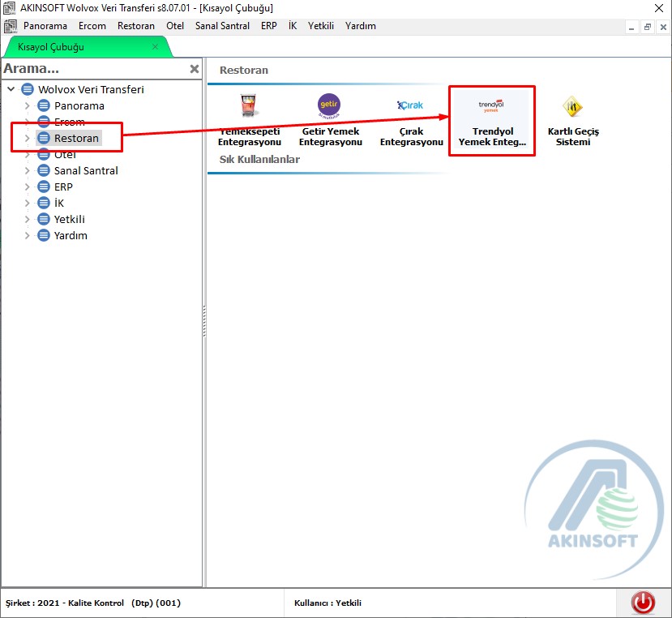Click the Kullanıcı : Yetkili status text

pos(327,603)
